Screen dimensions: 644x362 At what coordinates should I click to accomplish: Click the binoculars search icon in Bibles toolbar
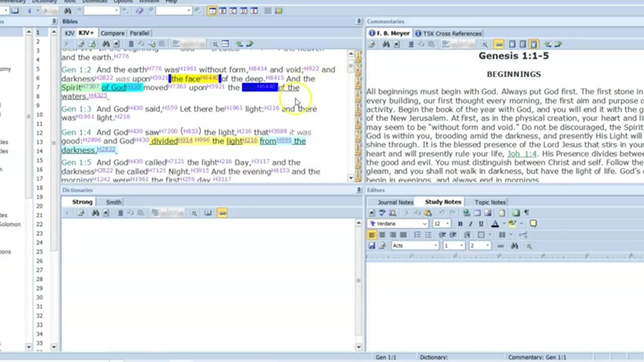(106, 44)
